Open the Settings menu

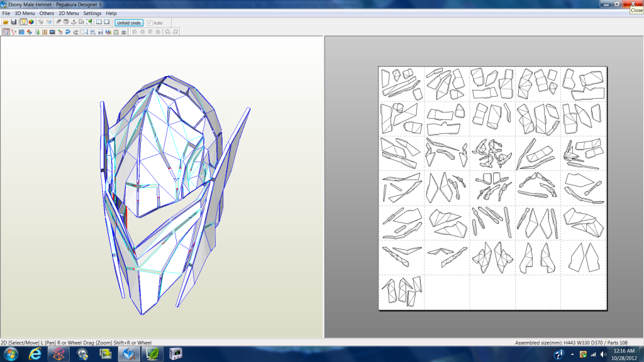pyautogui.click(x=92, y=13)
